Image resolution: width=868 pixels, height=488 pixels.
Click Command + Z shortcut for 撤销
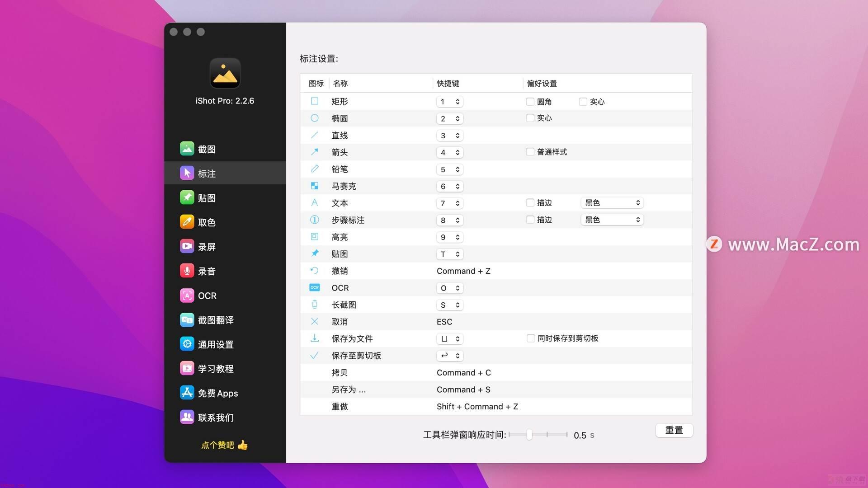[463, 271]
